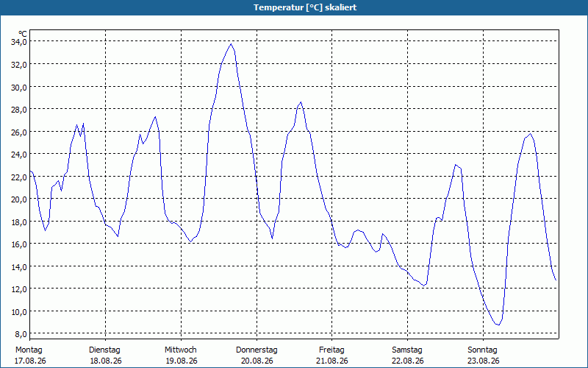588x368 pixels.
Task: Click the '26,0' y-axis label
Action: point(18,132)
